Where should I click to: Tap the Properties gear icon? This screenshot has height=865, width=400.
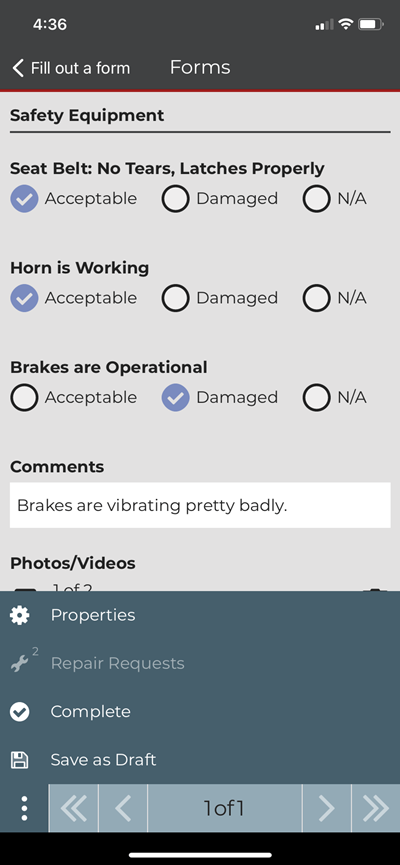[20, 615]
